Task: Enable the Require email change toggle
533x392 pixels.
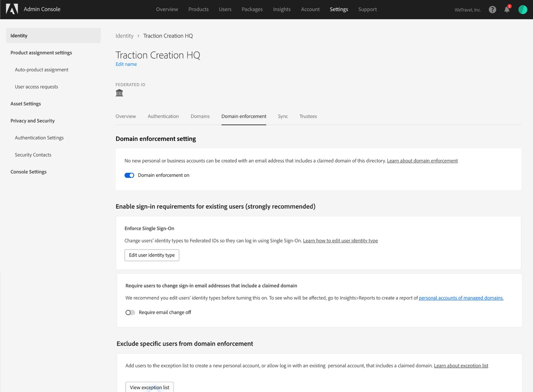Action: pos(130,312)
